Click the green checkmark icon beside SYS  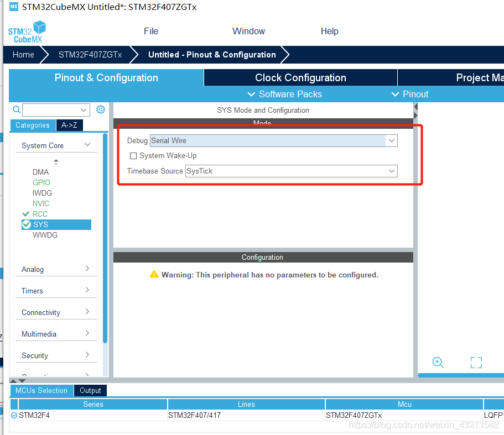(27, 224)
